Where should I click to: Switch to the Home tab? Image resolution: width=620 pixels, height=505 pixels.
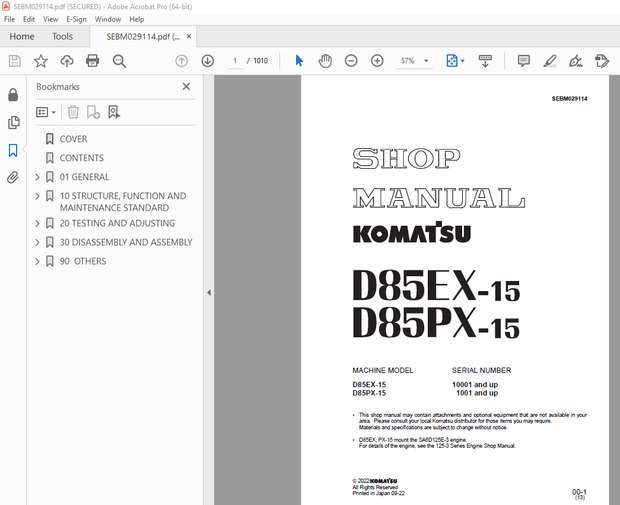[x=22, y=36]
